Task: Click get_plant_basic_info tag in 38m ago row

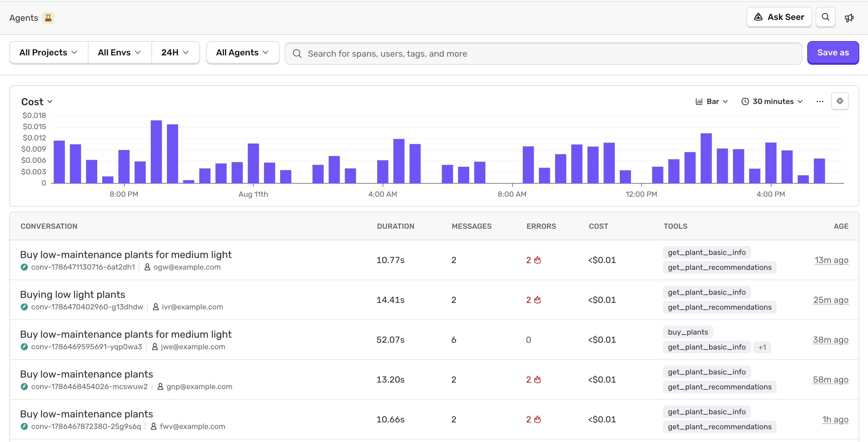Action: click(707, 347)
